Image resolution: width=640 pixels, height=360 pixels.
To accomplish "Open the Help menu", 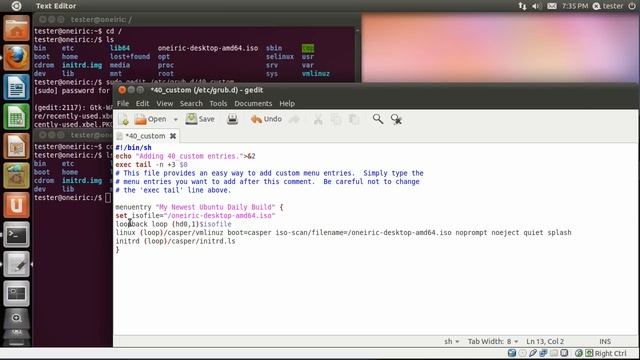I will point(287,103).
